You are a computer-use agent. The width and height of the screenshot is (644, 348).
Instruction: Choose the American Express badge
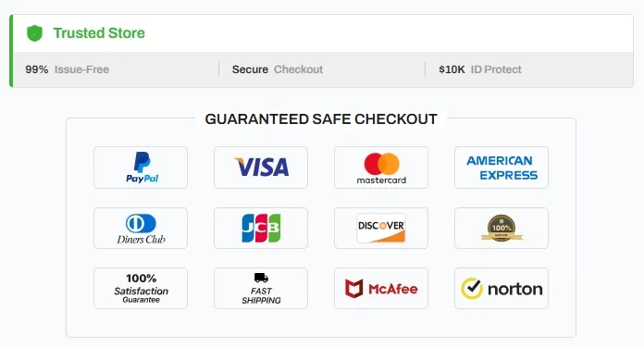pyautogui.click(x=502, y=168)
